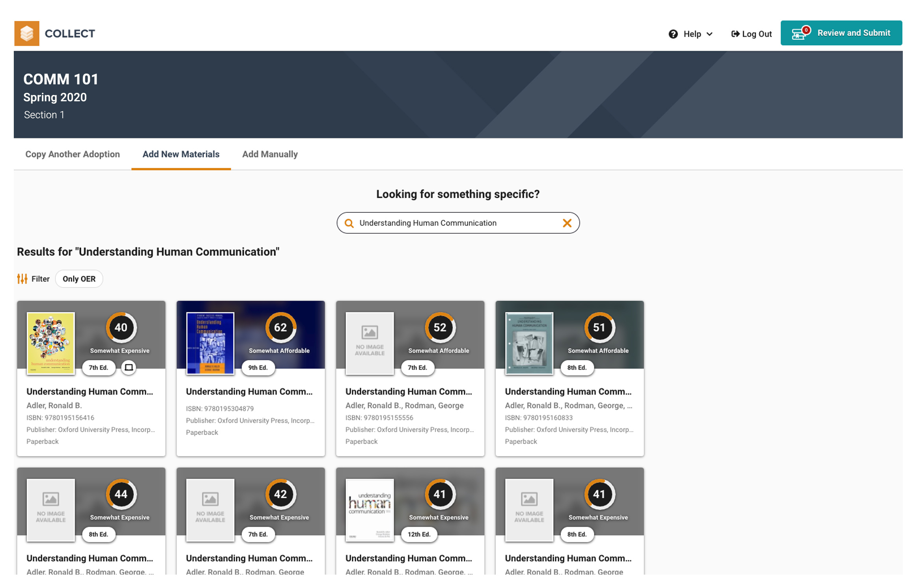Open the Filter sliders icon
Viewport: 917px width, 588px height.
tap(22, 279)
